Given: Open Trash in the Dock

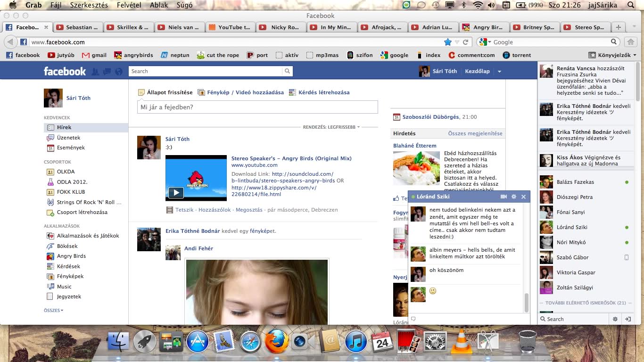Looking at the screenshot, I should (x=527, y=341).
